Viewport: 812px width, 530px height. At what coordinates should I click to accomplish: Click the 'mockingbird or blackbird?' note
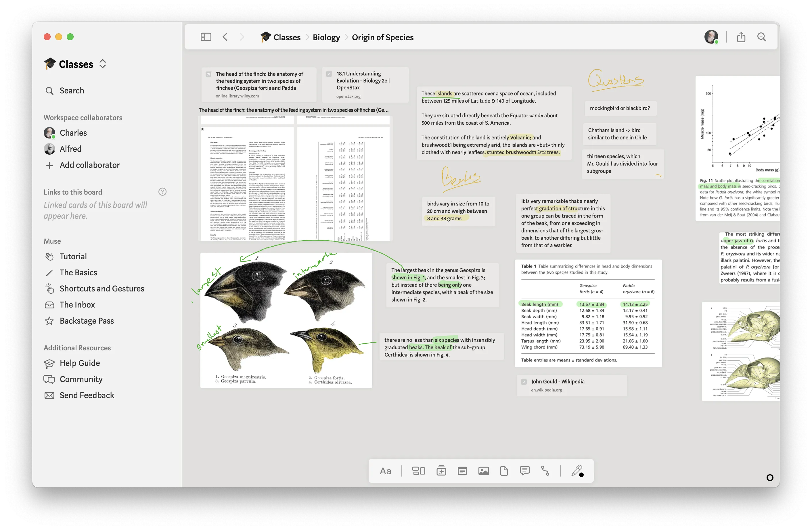point(620,108)
